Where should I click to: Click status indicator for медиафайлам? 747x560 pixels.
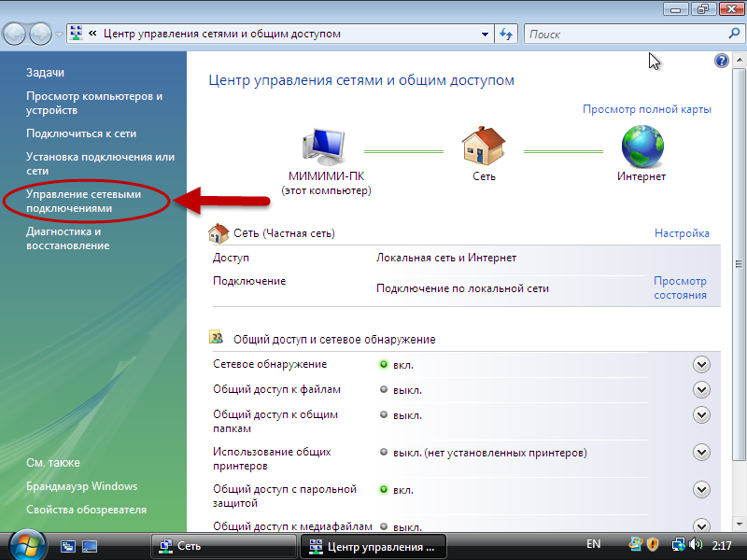coord(384,526)
